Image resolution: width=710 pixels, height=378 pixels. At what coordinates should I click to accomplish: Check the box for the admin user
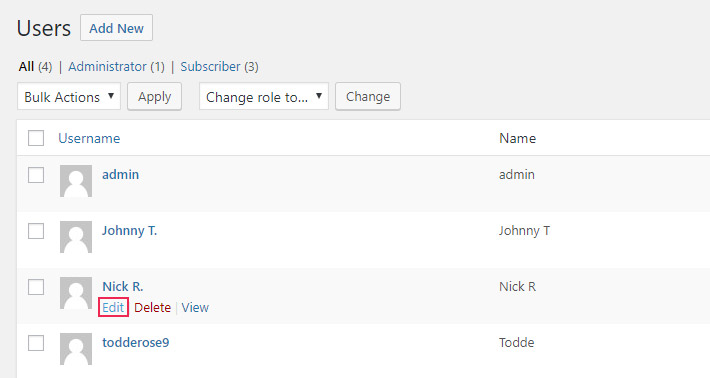click(x=36, y=175)
